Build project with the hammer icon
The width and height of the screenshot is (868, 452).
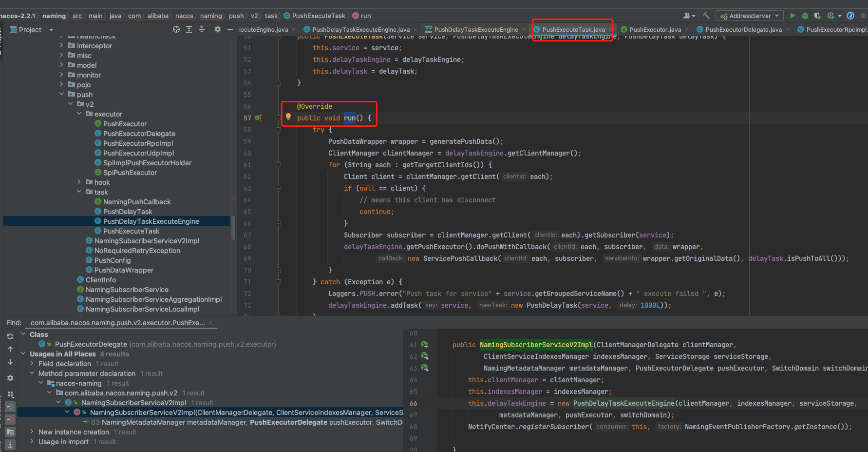tap(706, 16)
